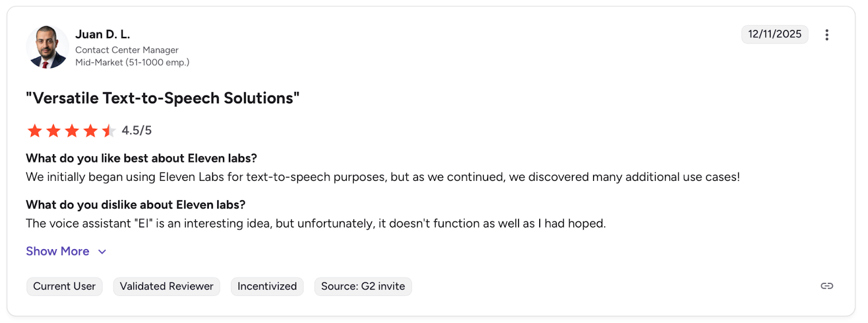Screen dimensions: 868x323
Task: Open the three-dot options menu
Action: click(826, 35)
